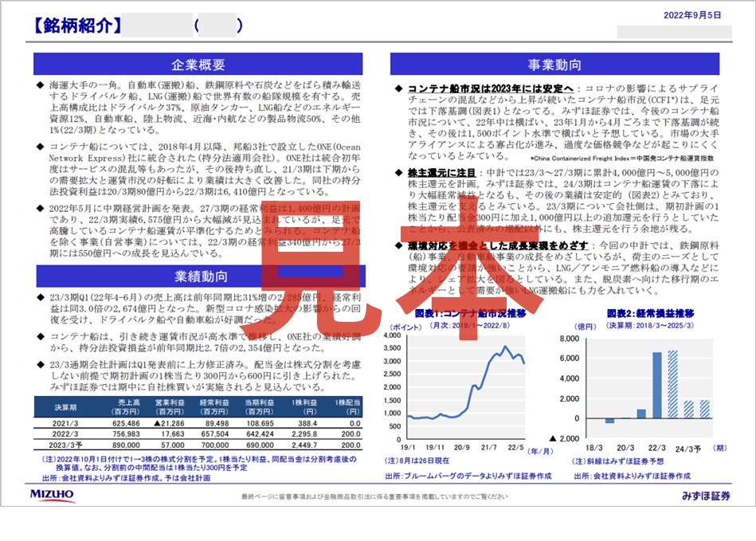Image resolution: width=756 pixels, height=541 pixels.
Task: Click source 出所:ブルームバーグのデータよりみずほ証券作成
Action: [x=468, y=476]
